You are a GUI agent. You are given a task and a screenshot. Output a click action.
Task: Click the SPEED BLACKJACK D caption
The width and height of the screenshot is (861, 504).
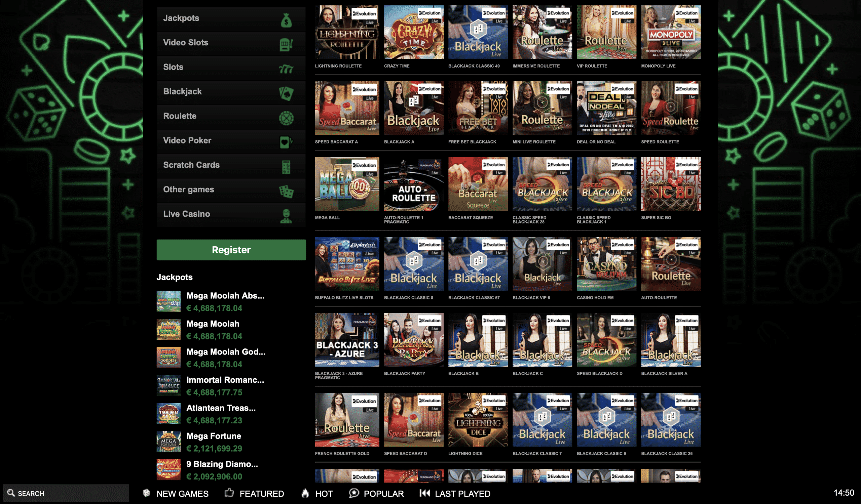coord(599,373)
